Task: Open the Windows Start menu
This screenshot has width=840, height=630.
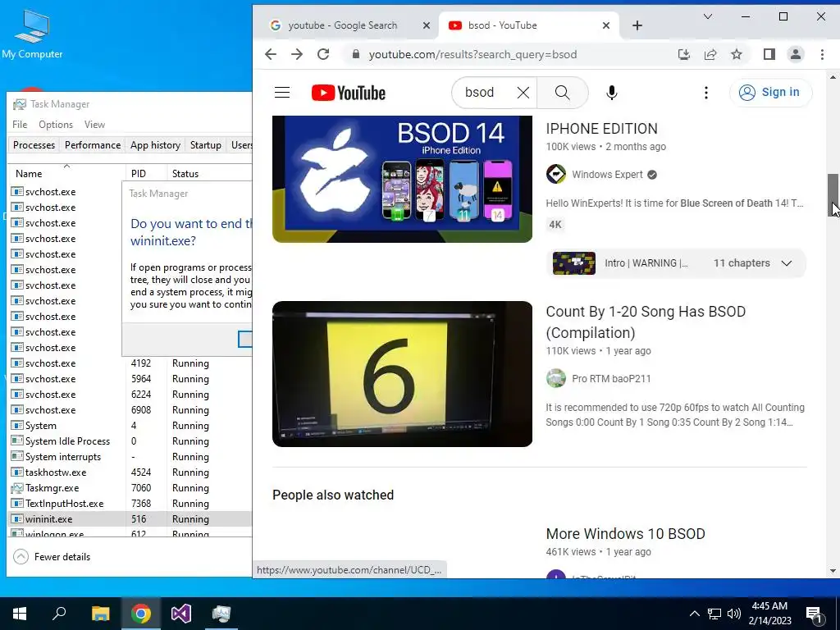Action: 20,614
